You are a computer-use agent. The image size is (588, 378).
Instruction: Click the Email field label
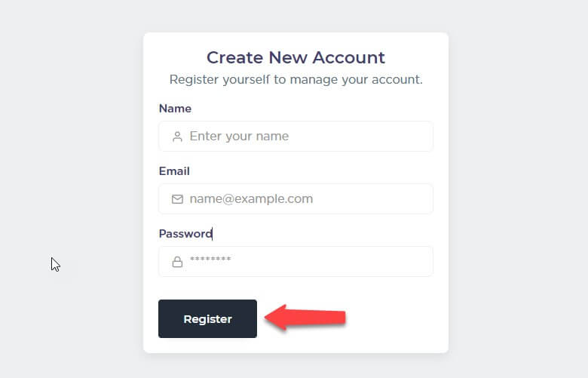click(x=174, y=171)
